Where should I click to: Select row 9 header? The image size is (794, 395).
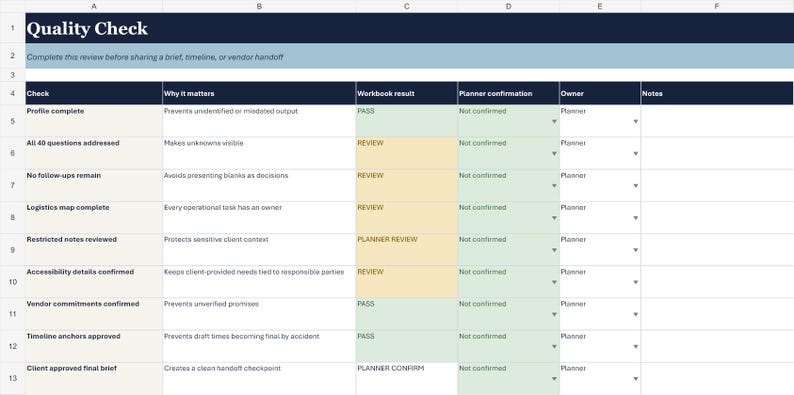point(13,250)
